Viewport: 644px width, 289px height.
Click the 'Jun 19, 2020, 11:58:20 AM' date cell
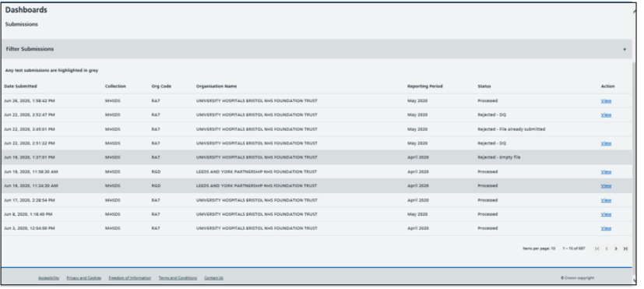coord(31,171)
